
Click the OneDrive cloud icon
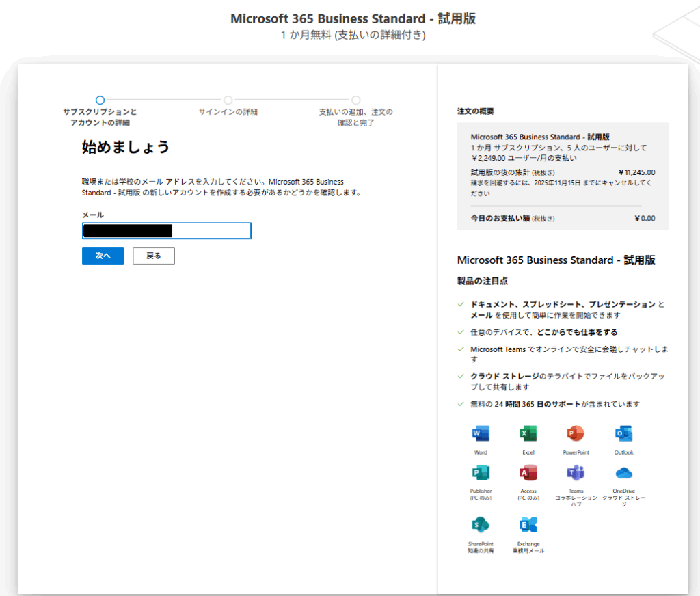(x=623, y=473)
